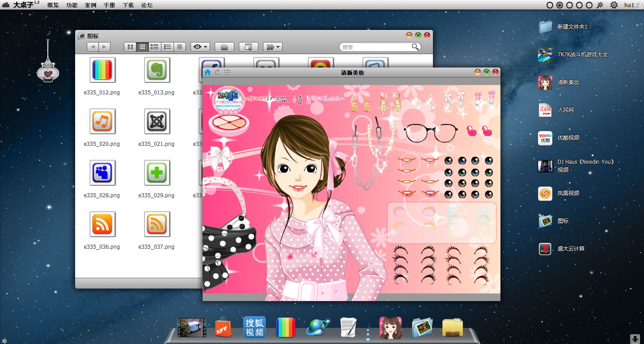Open the settings gear in top bar

click(614, 5)
